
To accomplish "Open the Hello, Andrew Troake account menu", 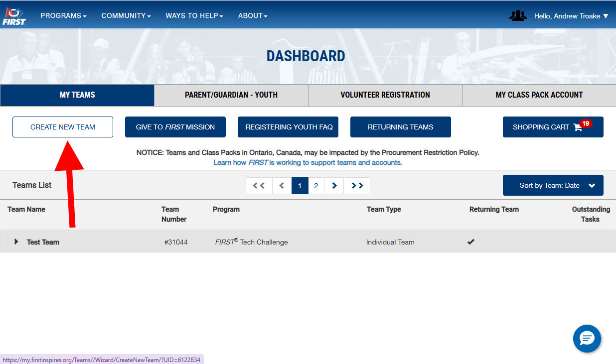I will tap(571, 16).
